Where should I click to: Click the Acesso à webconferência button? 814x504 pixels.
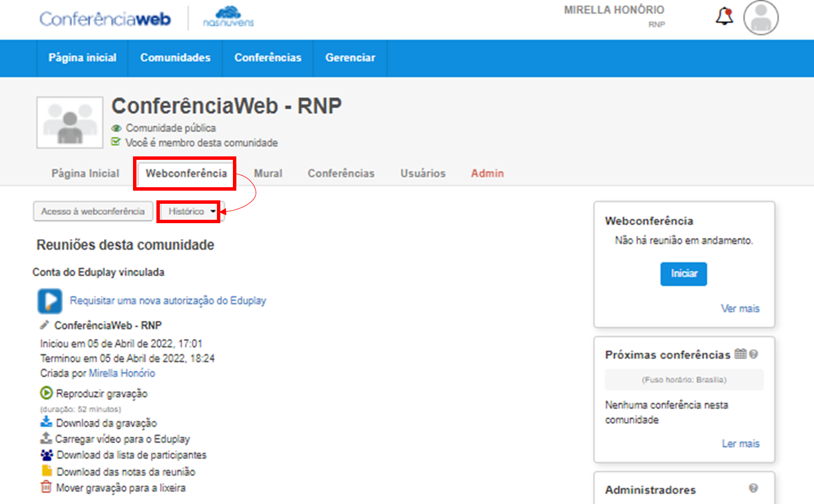pos(93,211)
